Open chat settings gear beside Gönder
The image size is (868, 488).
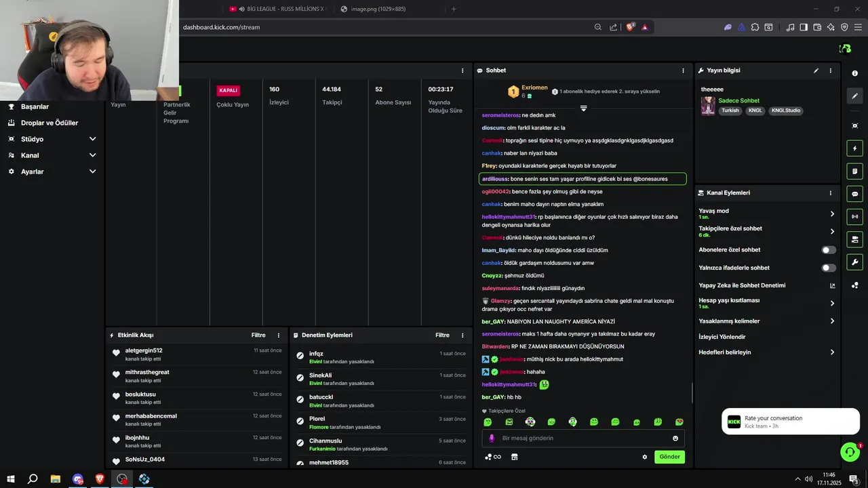point(645,457)
